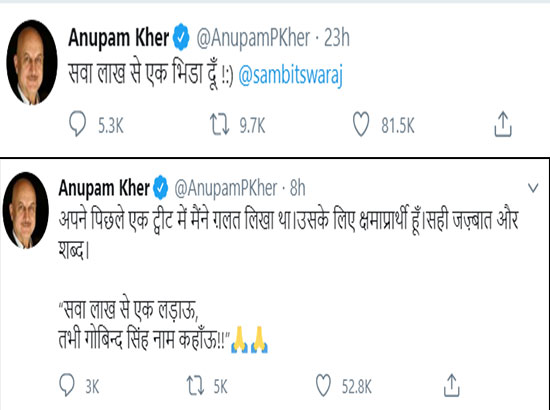
Task: Share the top tweet
Action: [503, 124]
